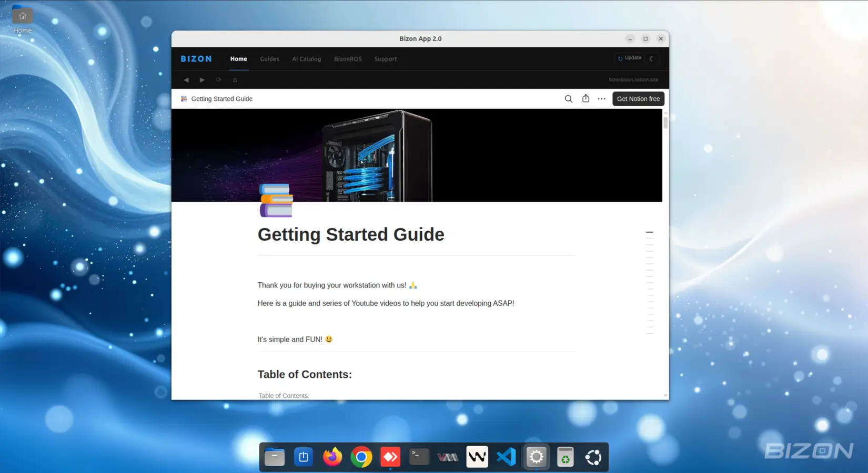868x473 pixels.
Task: Click the Getting Started Guide page emoji icon
Action: pos(183,99)
